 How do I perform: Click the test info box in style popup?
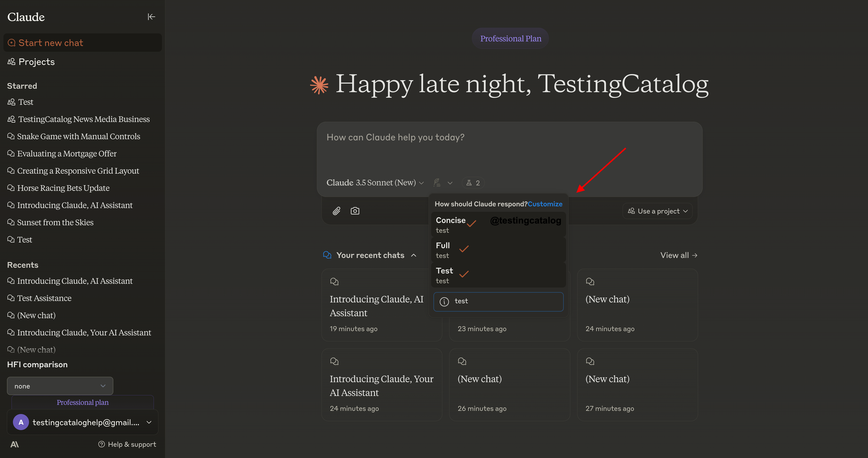click(x=498, y=301)
